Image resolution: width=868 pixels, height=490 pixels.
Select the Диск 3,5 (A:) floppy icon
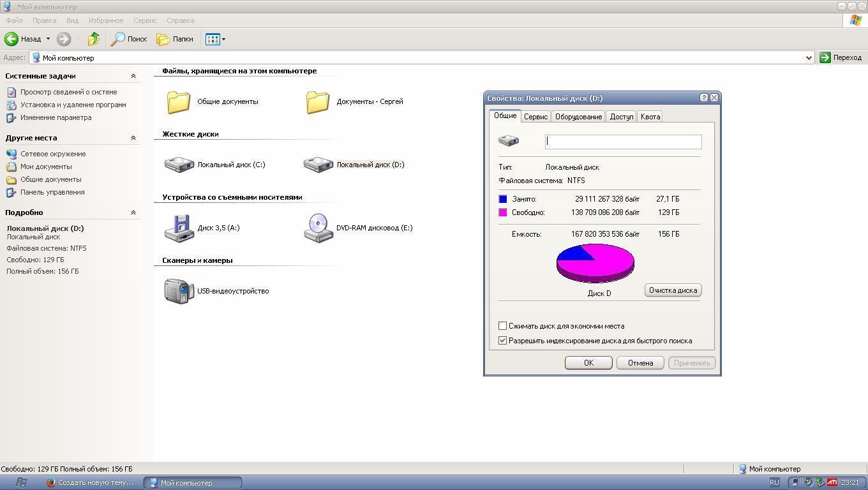point(179,228)
